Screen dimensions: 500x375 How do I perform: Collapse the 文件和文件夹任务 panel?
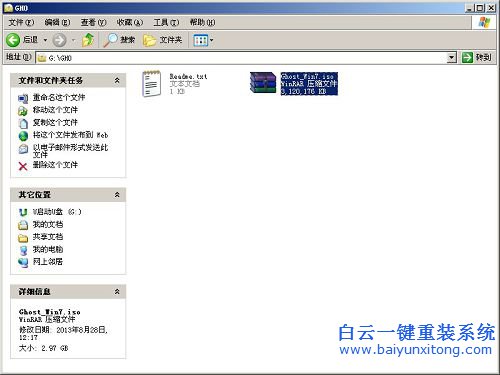[x=117, y=80]
